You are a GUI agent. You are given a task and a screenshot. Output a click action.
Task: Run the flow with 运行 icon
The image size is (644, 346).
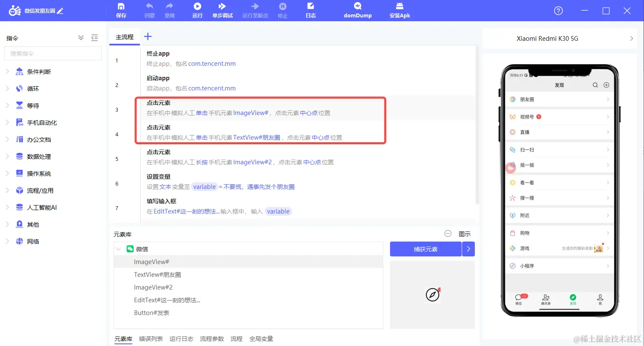click(198, 6)
